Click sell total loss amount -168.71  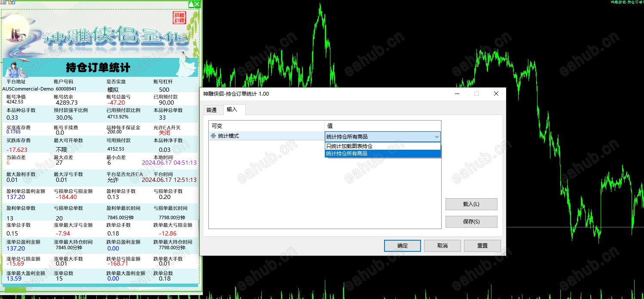(x=118, y=263)
